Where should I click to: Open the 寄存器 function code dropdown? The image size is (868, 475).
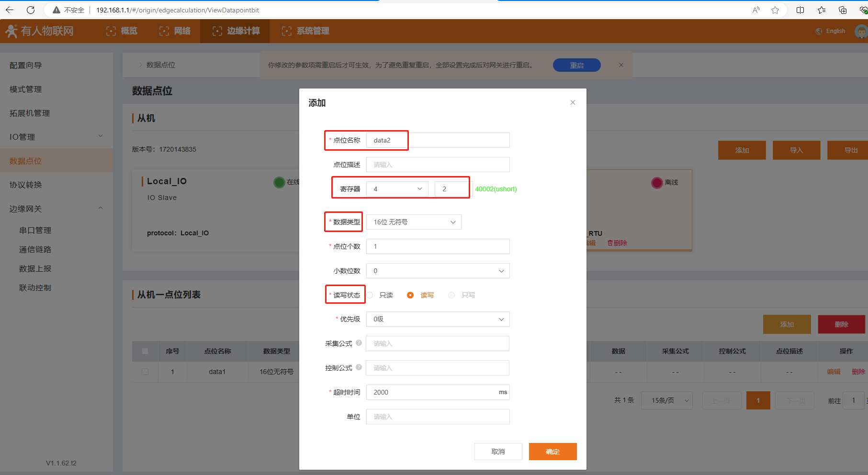point(397,189)
